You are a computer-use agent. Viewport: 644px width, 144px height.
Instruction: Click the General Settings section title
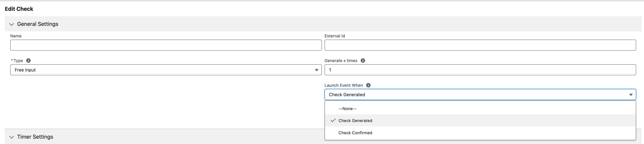[37, 24]
